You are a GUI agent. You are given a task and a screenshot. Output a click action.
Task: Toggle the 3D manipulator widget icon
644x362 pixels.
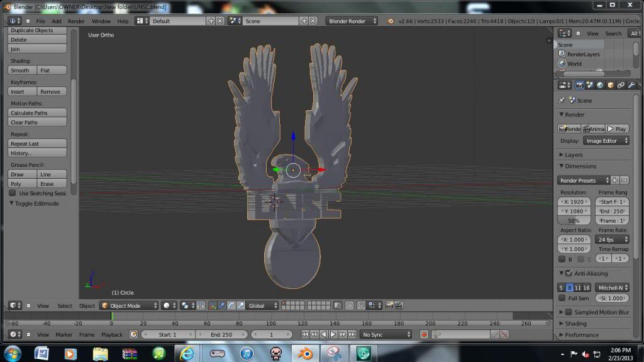(x=212, y=305)
